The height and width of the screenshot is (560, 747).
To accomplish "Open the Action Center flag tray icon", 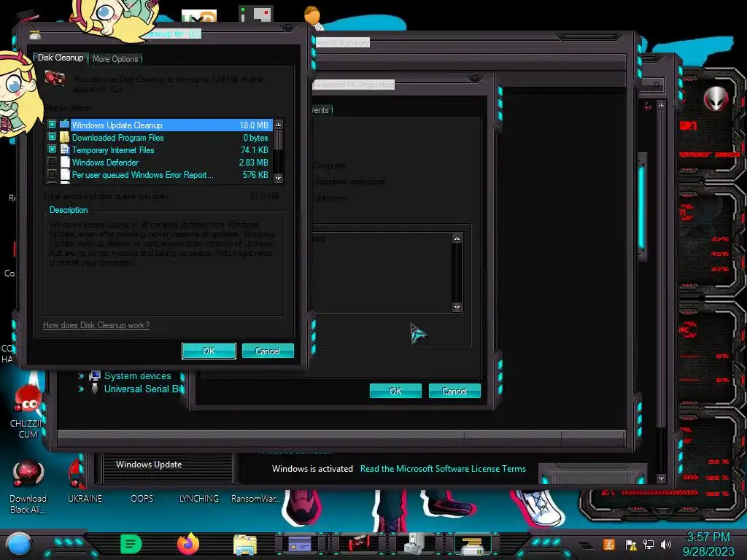I will 630,545.
